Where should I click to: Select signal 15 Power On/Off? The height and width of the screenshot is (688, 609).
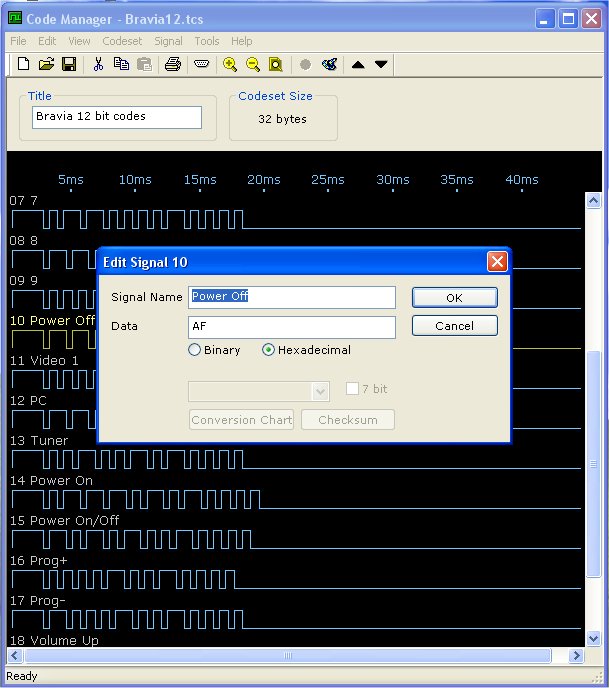[x=64, y=521]
